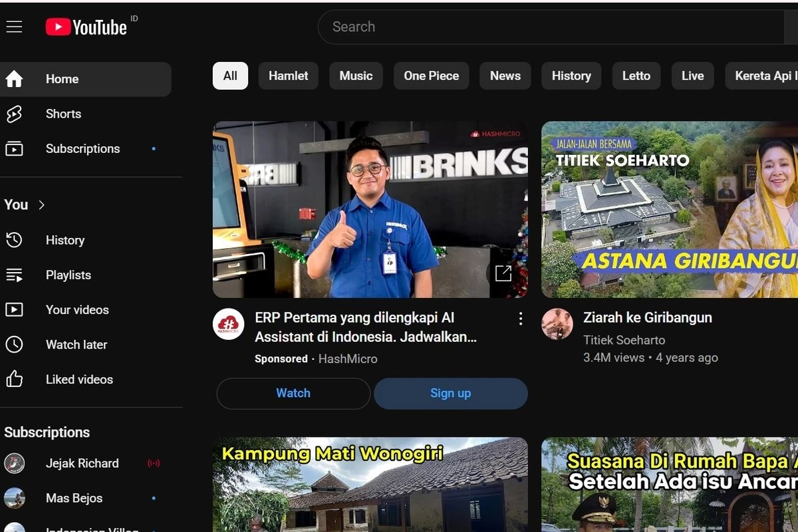
Task: Click the live indicator beside Jejak Richard
Action: 154,464
